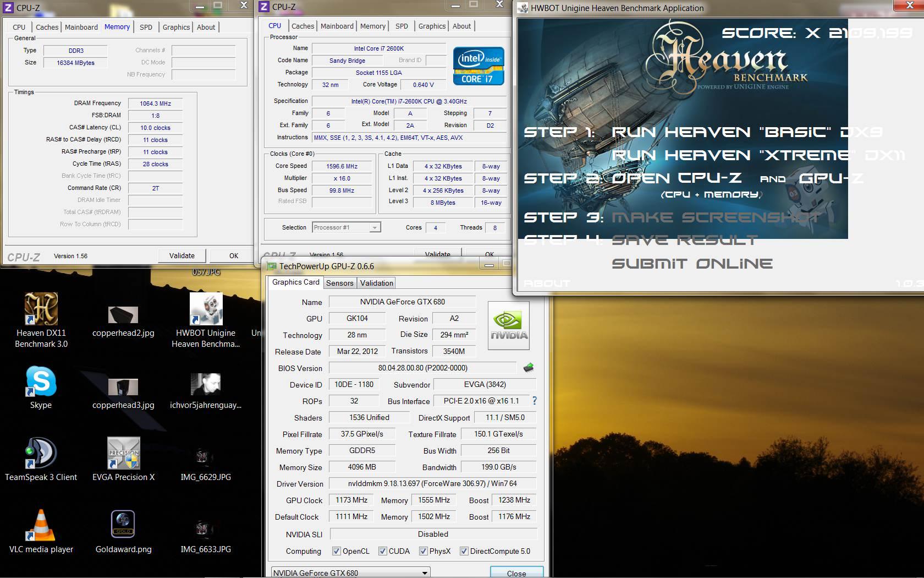Toggle CUDA checkbox in GPU-Z

(x=382, y=551)
